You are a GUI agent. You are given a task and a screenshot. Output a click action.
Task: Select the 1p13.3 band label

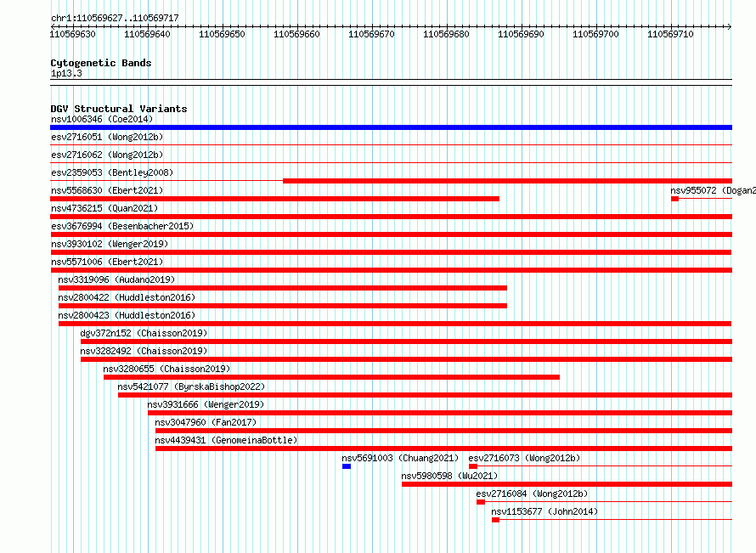[66, 73]
